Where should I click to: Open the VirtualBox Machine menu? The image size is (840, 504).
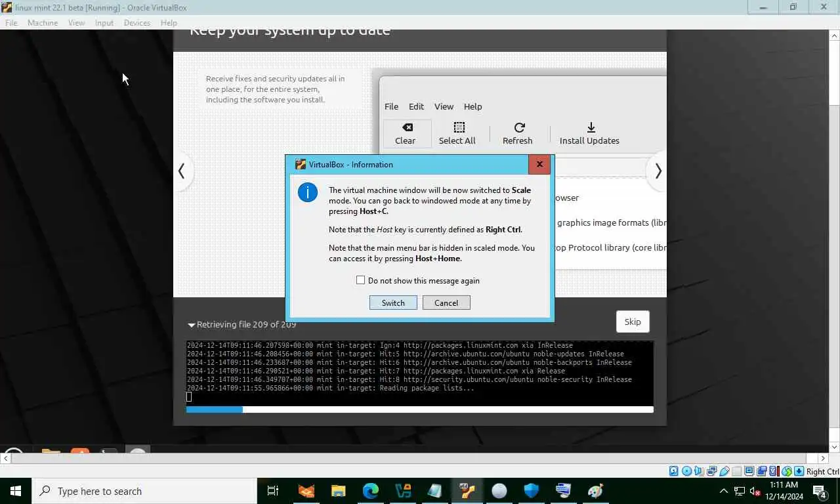tap(43, 22)
